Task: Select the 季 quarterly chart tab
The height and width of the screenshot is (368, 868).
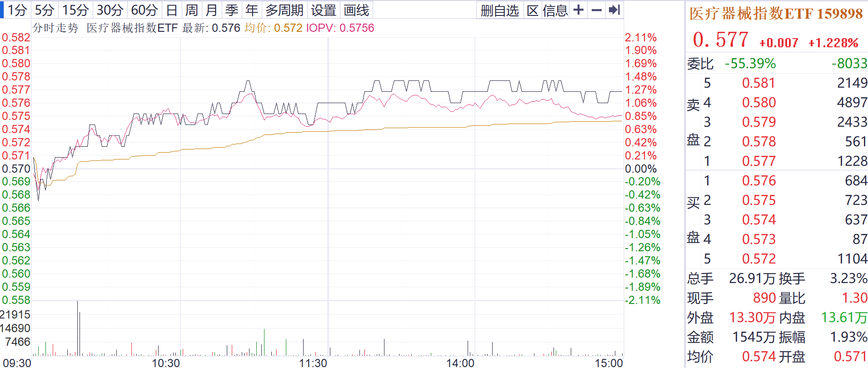Action: [232, 10]
